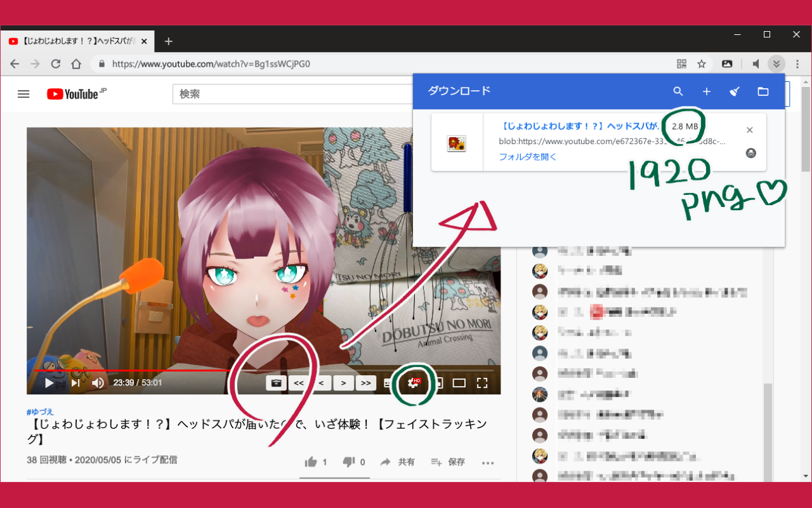Click the plus icon in downloads header
Viewport: 812px width, 508px height.
tap(706, 91)
